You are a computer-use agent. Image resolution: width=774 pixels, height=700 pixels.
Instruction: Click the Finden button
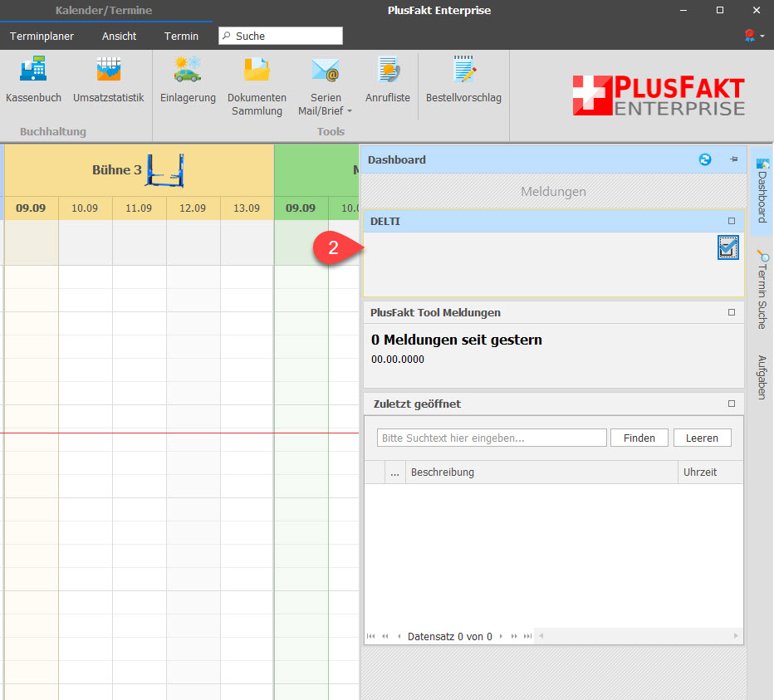[639, 438]
